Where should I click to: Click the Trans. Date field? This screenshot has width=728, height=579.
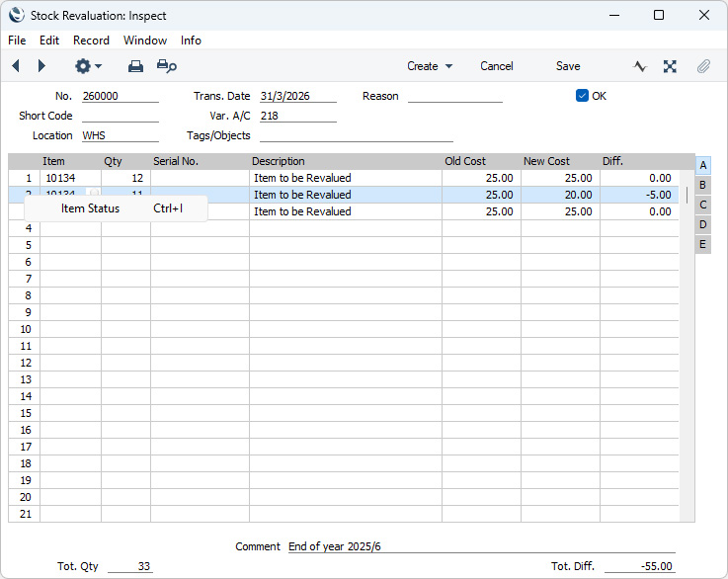pyautogui.click(x=298, y=96)
